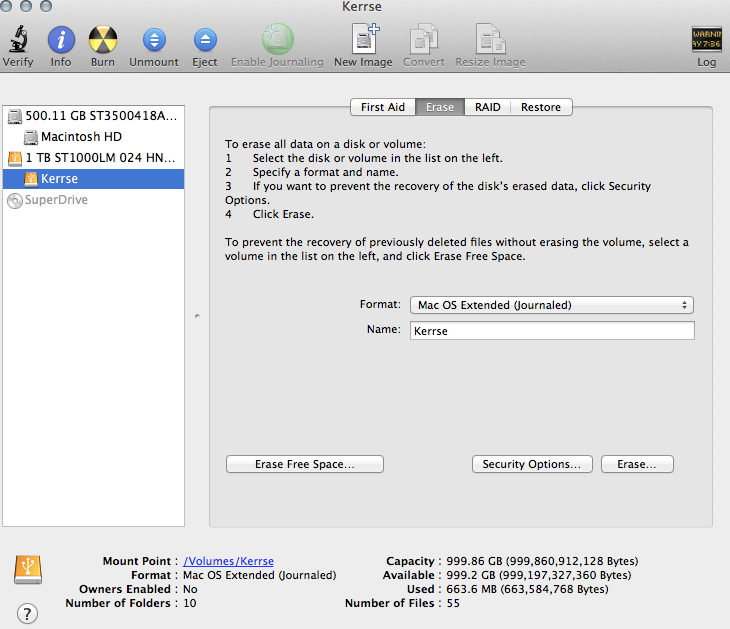The width and height of the screenshot is (730, 629).
Task: Create a New Image from toolbar
Action: pos(364,39)
